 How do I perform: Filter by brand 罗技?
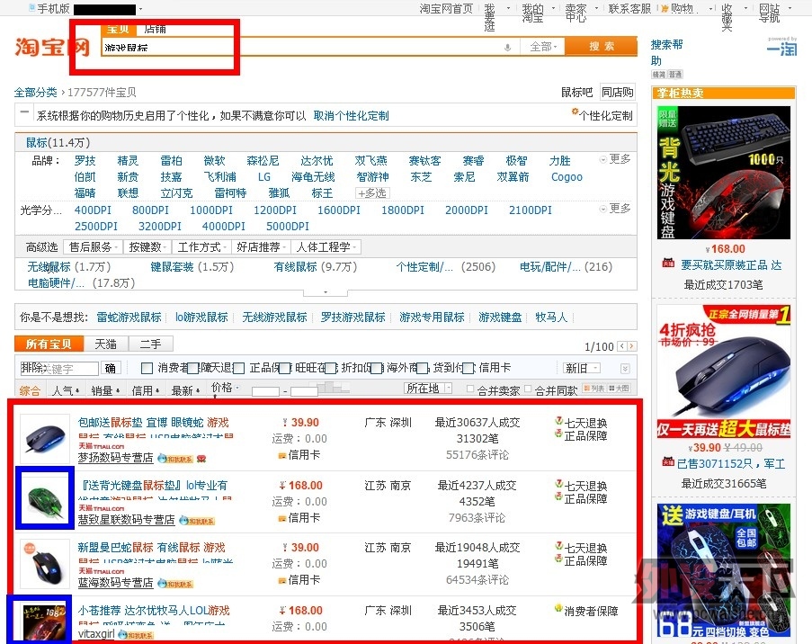(x=85, y=161)
